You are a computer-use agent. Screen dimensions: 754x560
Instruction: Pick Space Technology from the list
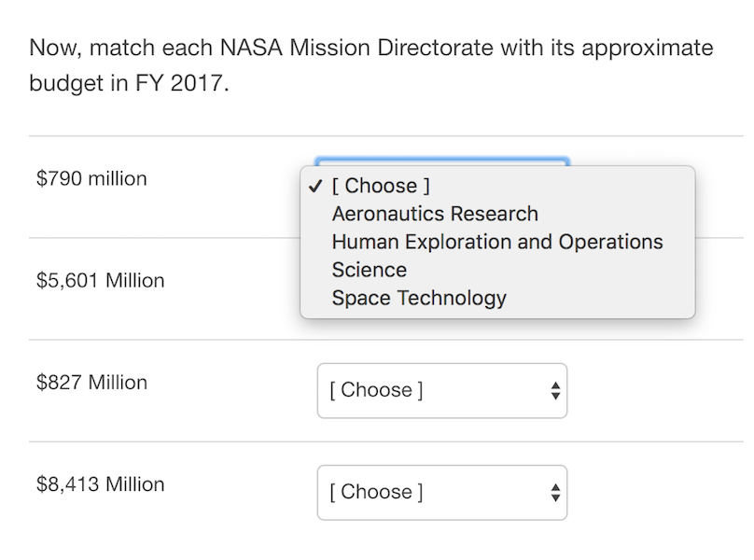click(418, 298)
